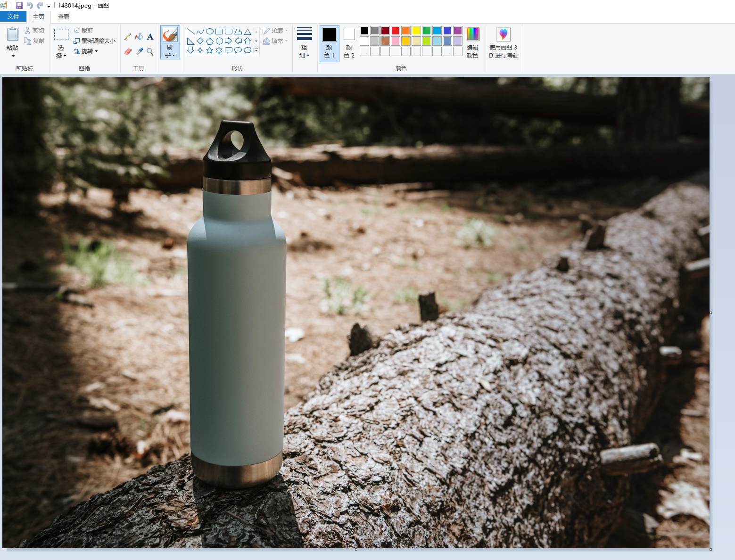Choose the Five-point star shape

pyautogui.click(x=210, y=50)
